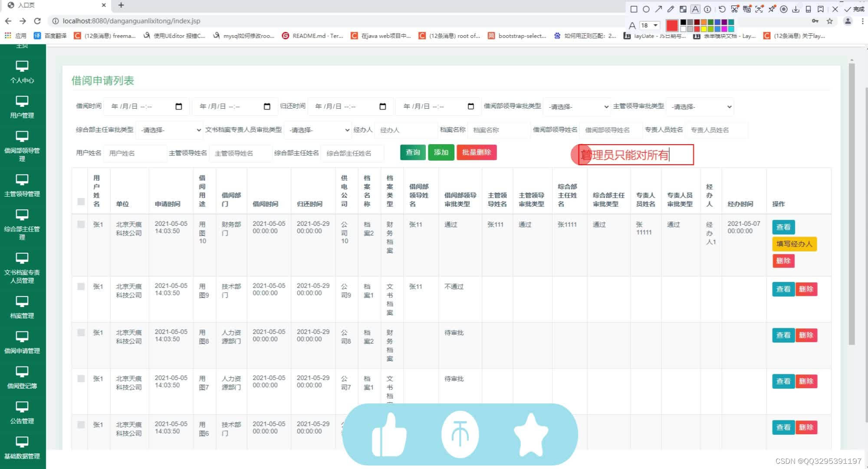Open a new browser tab

coord(121,5)
